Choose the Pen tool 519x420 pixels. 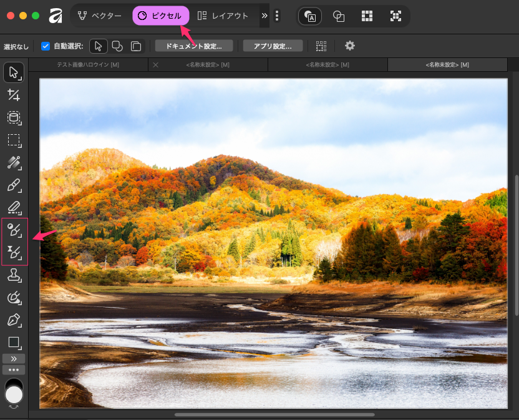(14, 320)
